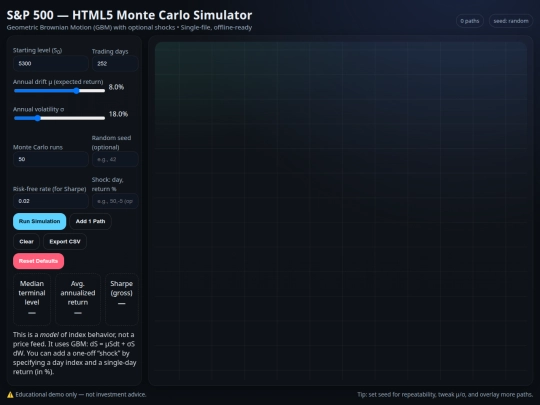This screenshot has height=405, width=540.
Task: Add one path with Add 1 Path
Action: click(x=90, y=221)
